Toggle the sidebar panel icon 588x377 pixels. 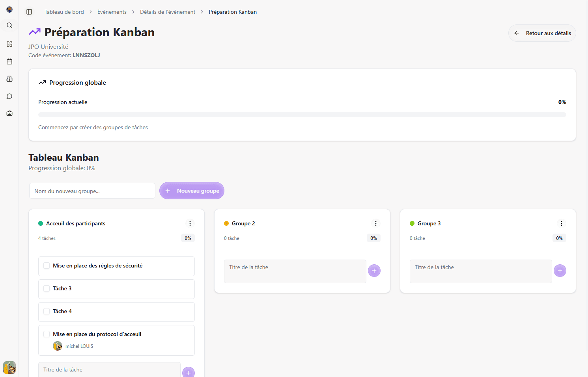tap(29, 12)
